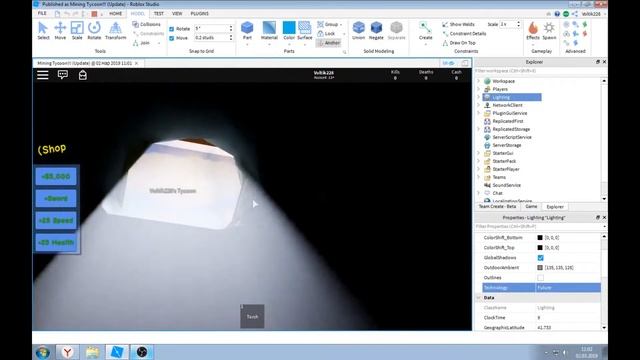Expand the StarterPack node
Screen dimensions: 640x360
coord(478,161)
